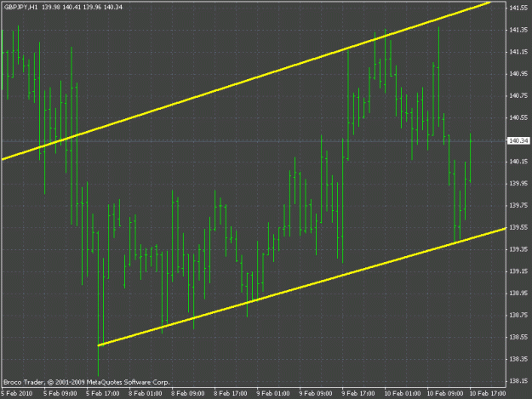Click the 140.55 price scale label
The width and height of the screenshot is (532, 399).
[518, 117]
